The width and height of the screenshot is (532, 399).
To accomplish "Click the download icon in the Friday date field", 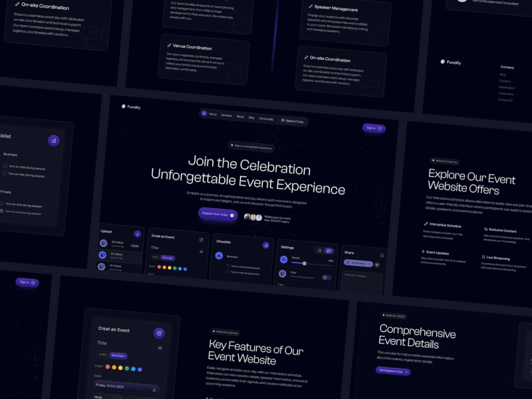I will pyautogui.click(x=154, y=389).
